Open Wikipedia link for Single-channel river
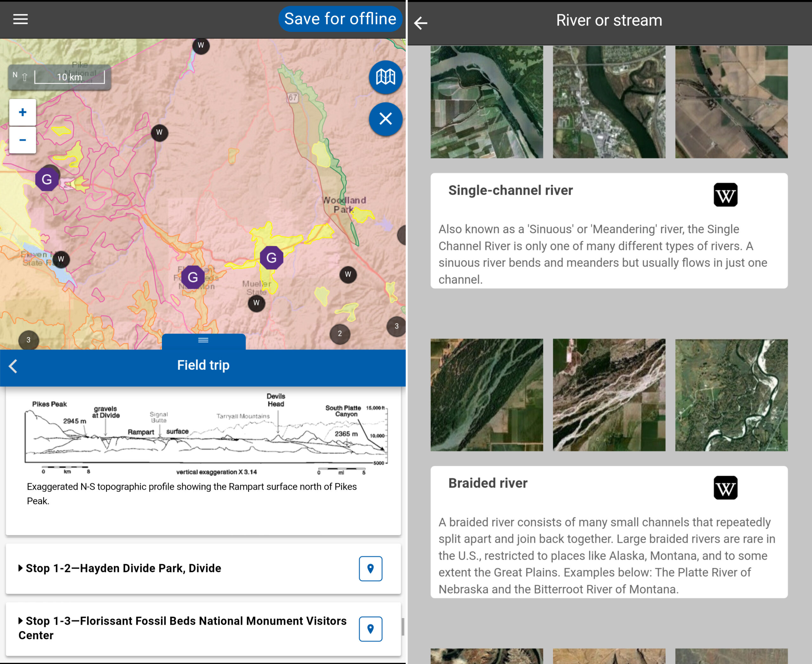The width and height of the screenshot is (812, 664). point(725,195)
